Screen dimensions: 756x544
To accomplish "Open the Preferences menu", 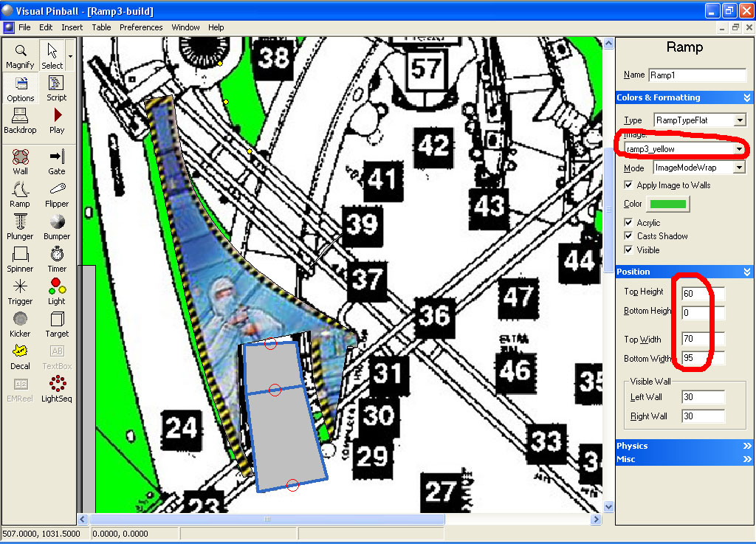I will [141, 27].
